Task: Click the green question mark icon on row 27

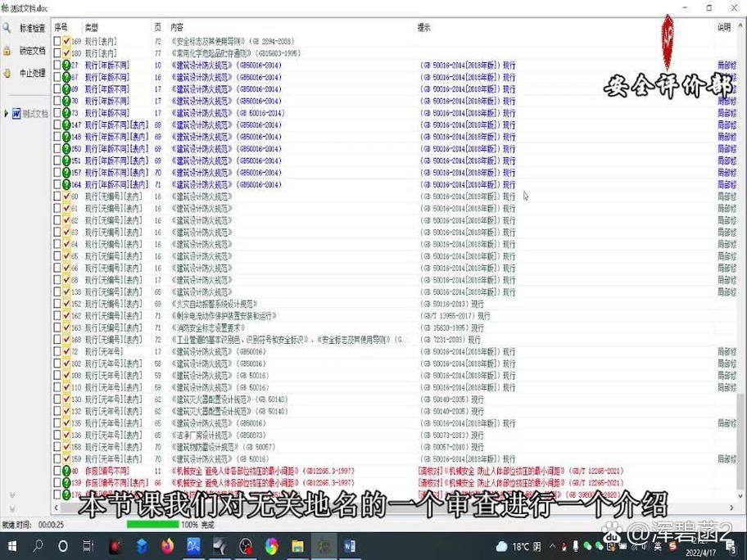Action: tap(66, 64)
